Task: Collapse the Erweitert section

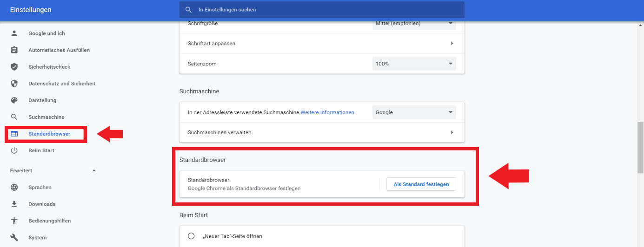Action: pos(94,171)
